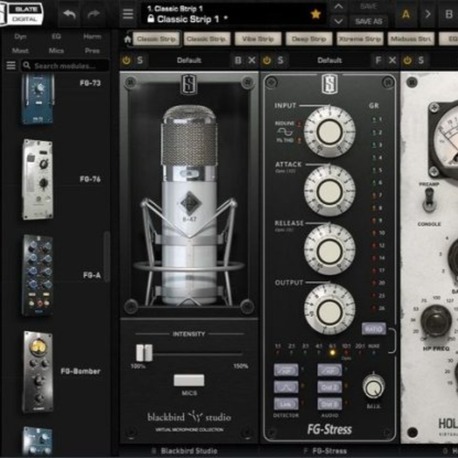Switch to the Vibe Strip tab
Image resolution: width=458 pixels, height=458 pixels.
tap(258, 39)
